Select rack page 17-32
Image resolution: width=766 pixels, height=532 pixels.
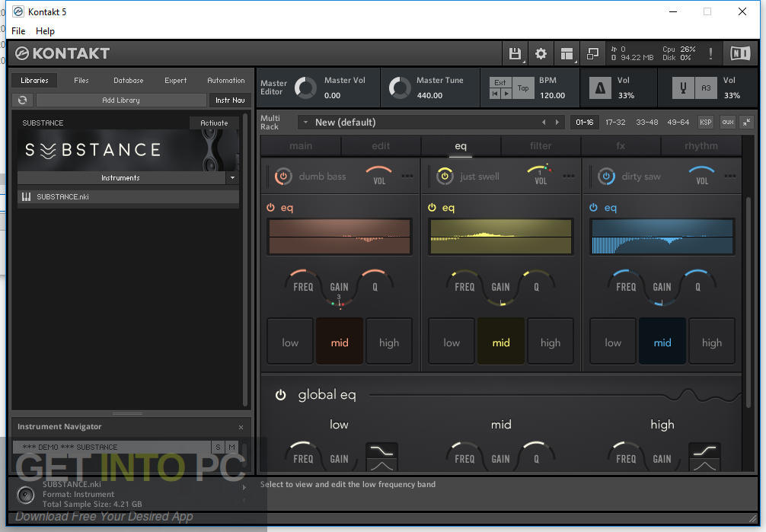[615, 122]
